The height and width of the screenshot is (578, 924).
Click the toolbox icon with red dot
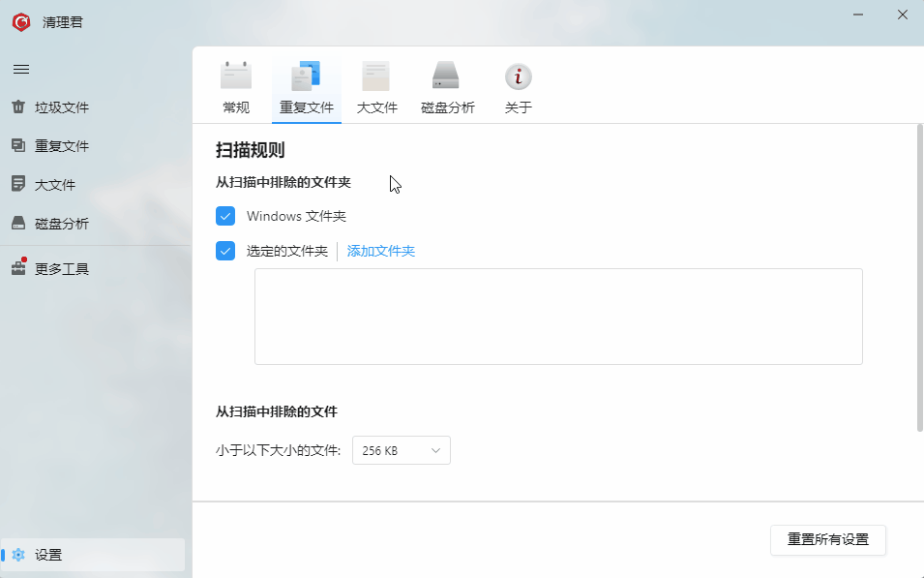click(18, 268)
